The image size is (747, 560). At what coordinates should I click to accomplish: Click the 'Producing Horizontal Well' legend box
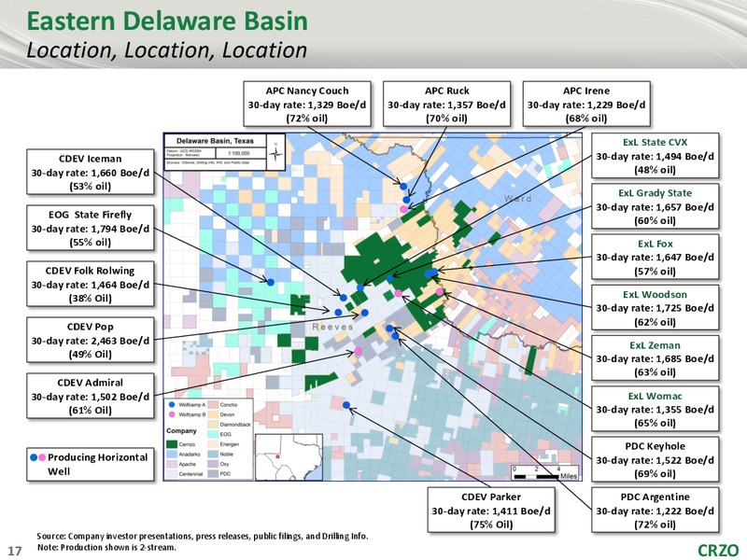tap(90, 464)
